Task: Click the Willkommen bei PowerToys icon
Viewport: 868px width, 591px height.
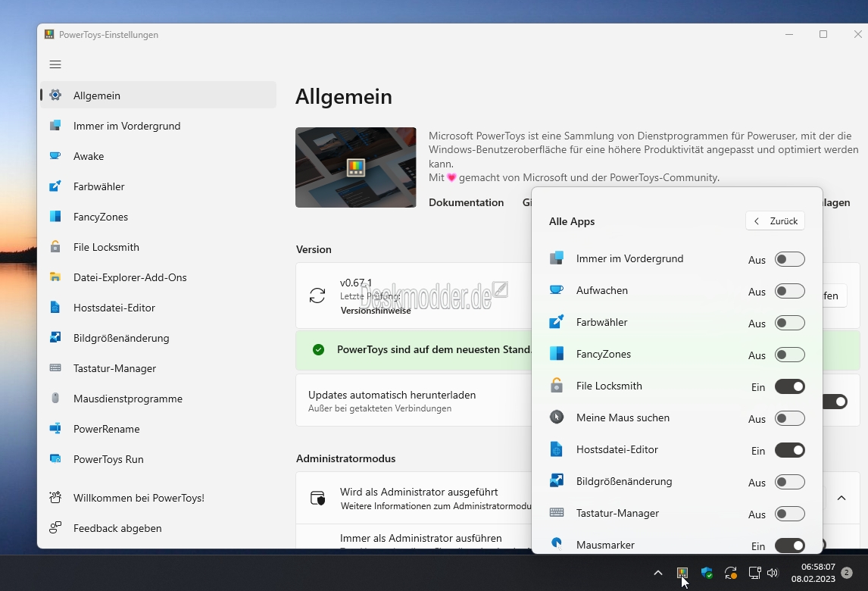Action: coord(55,497)
